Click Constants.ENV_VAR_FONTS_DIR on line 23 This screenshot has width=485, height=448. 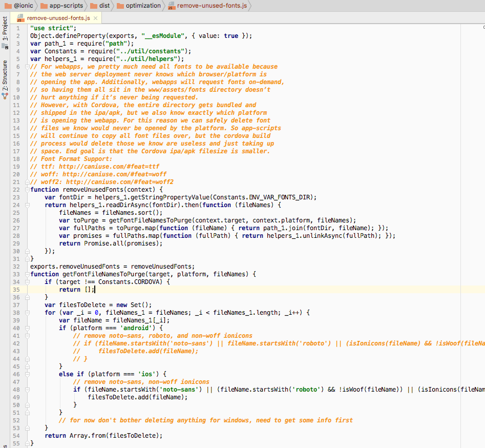(x=263, y=197)
